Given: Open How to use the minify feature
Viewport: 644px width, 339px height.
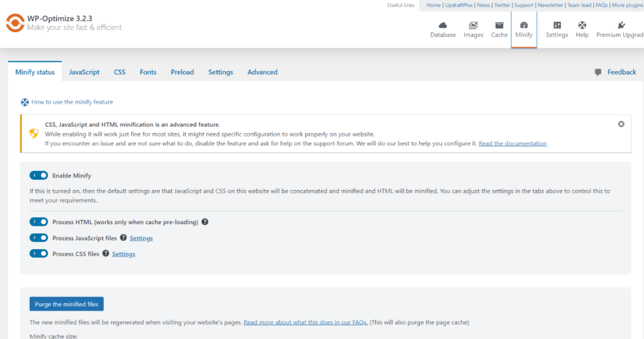Looking at the screenshot, I should (72, 102).
